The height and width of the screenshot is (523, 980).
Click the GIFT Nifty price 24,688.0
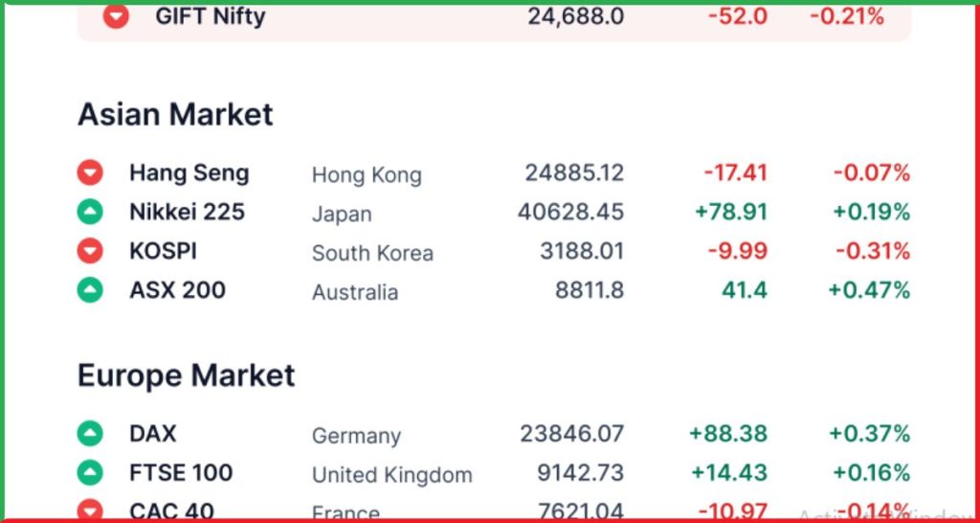pyautogui.click(x=575, y=17)
